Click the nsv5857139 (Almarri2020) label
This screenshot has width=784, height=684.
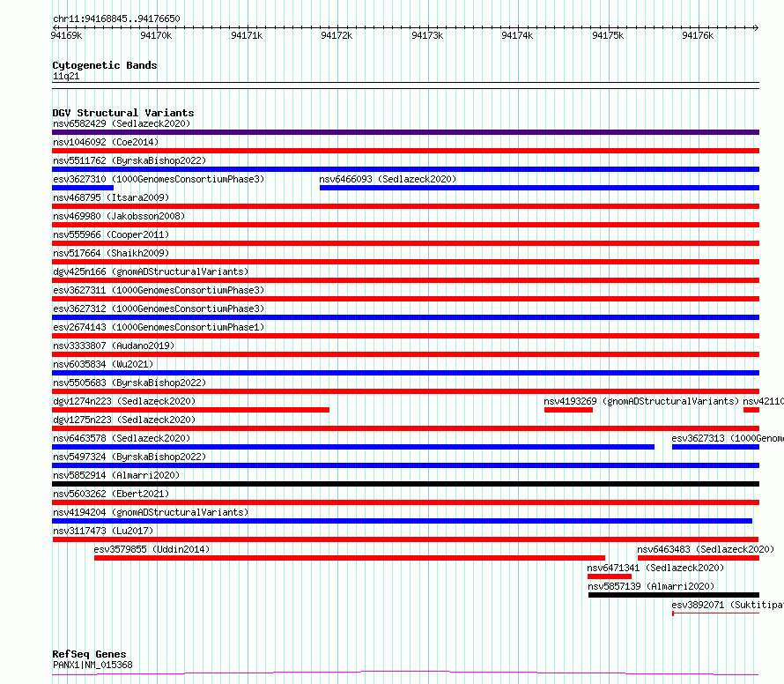coord(651,586)
